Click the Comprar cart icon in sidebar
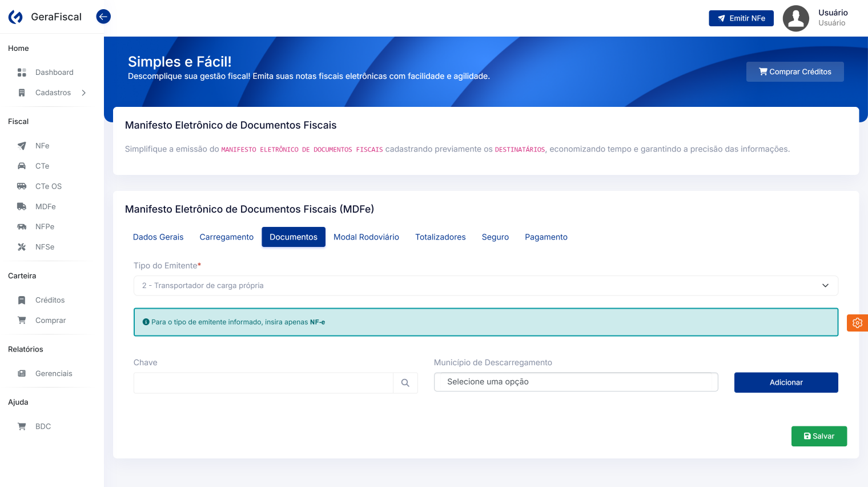The width and height of the screenshot is (868, 487). tap(22, 321)
